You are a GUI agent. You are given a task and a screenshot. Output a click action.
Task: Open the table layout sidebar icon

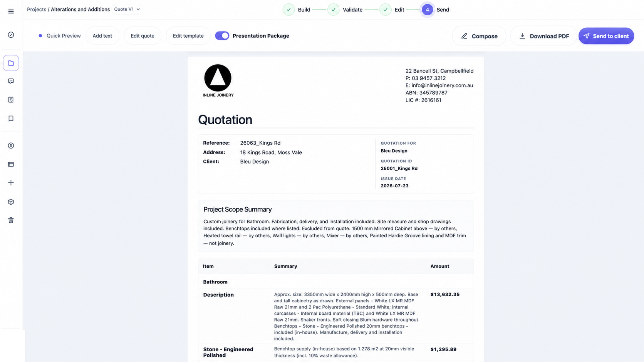click(x=11, y=164)
